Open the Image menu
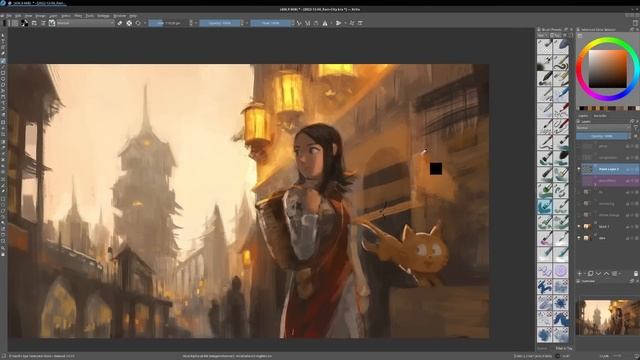 [x=40, y=16]
